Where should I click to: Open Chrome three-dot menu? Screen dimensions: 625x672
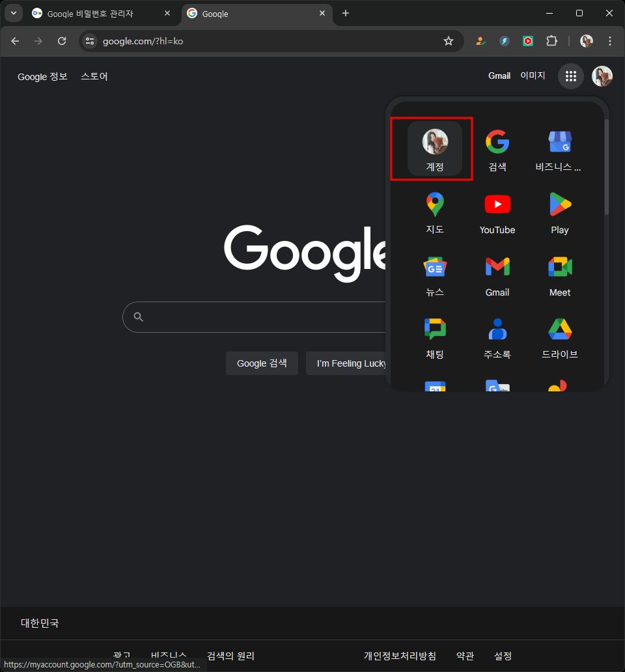click(609, 41)
